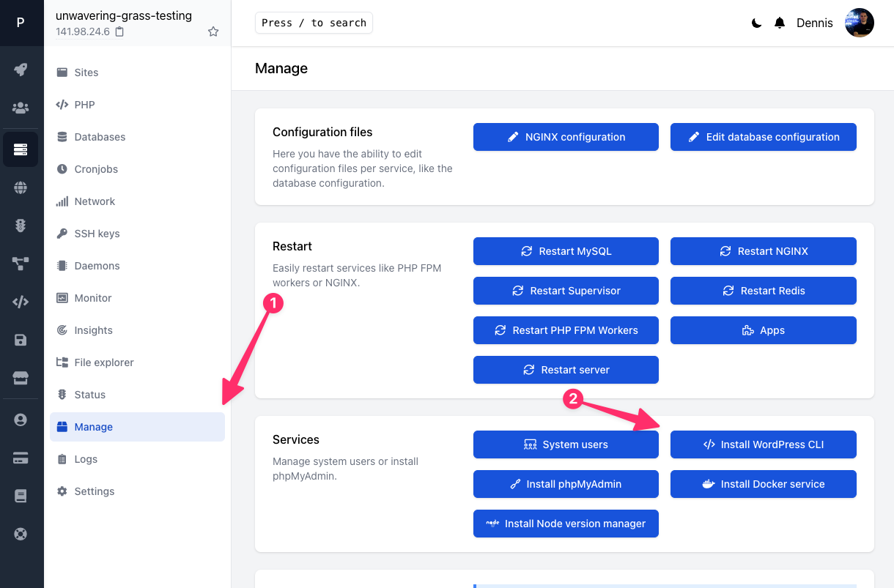Open the notifications bell icon

coord(779,23)
